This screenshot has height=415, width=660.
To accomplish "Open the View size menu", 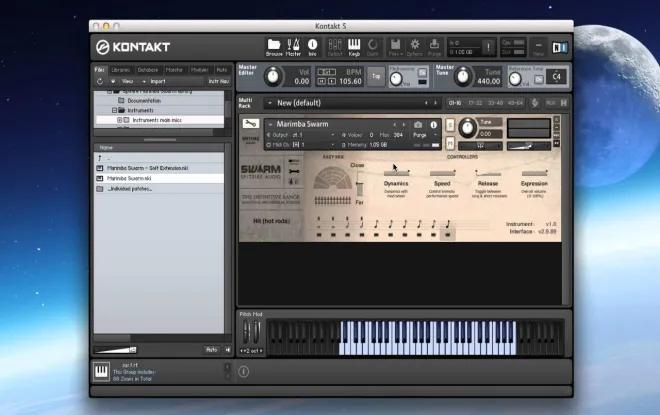I will 538,47.
